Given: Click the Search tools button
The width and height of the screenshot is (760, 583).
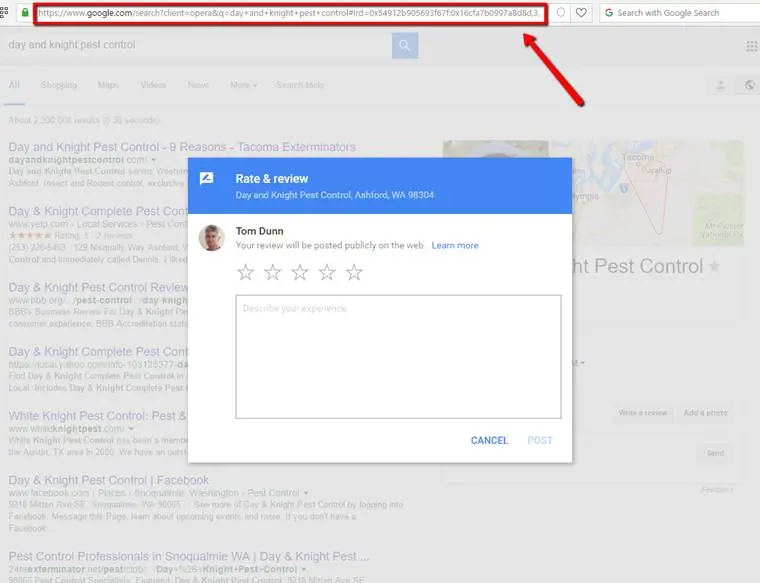Looking at the screenshot, I should point(300,85).
